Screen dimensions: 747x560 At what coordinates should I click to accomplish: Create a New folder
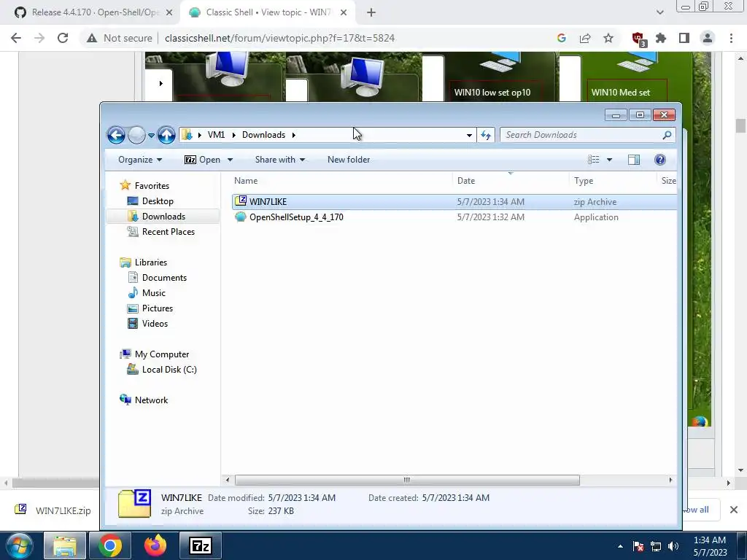pos(349,160)
